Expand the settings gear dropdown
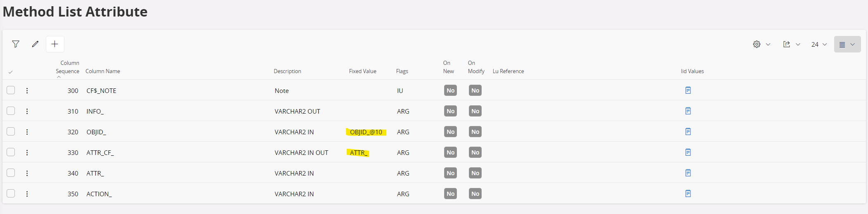Screen dimensions: 868x214 tap(762, 44)
